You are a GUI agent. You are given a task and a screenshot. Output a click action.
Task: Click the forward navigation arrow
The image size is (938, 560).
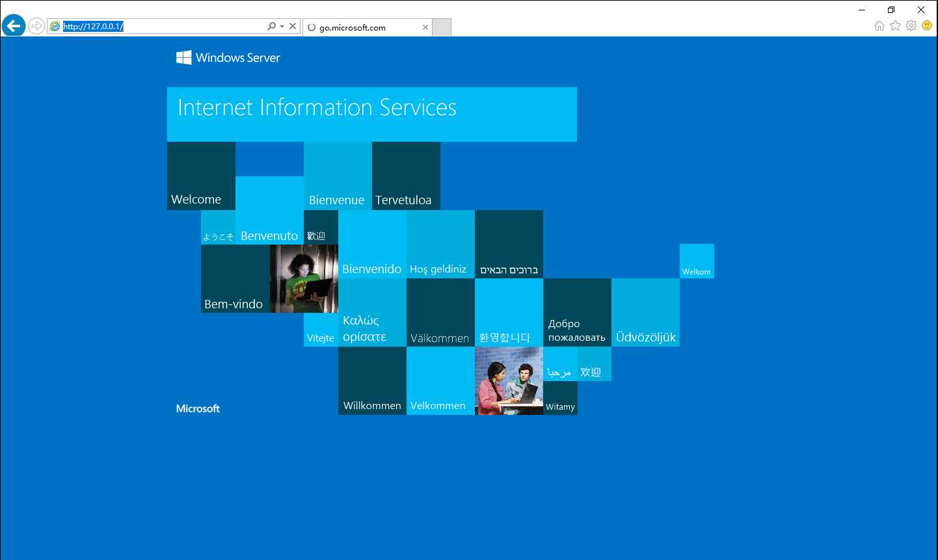[x=36, y=26]
